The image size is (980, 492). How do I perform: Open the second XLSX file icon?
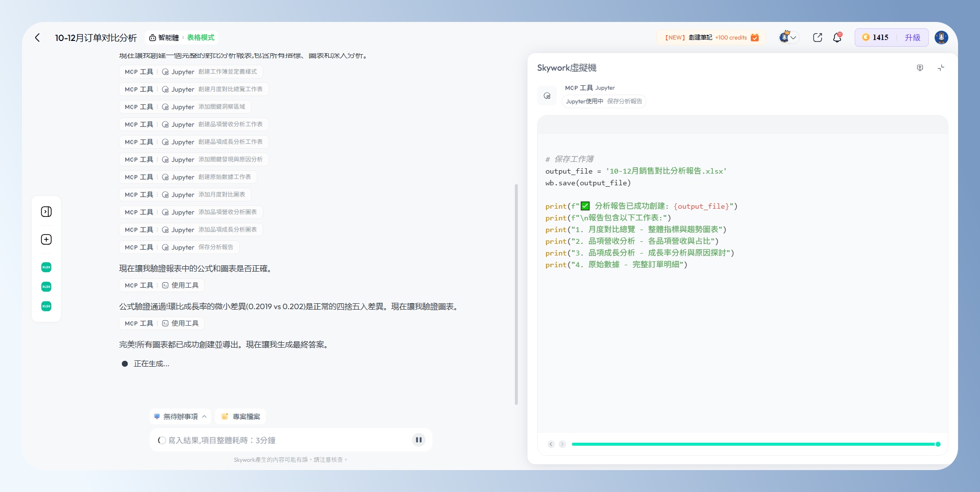(46, 287)
